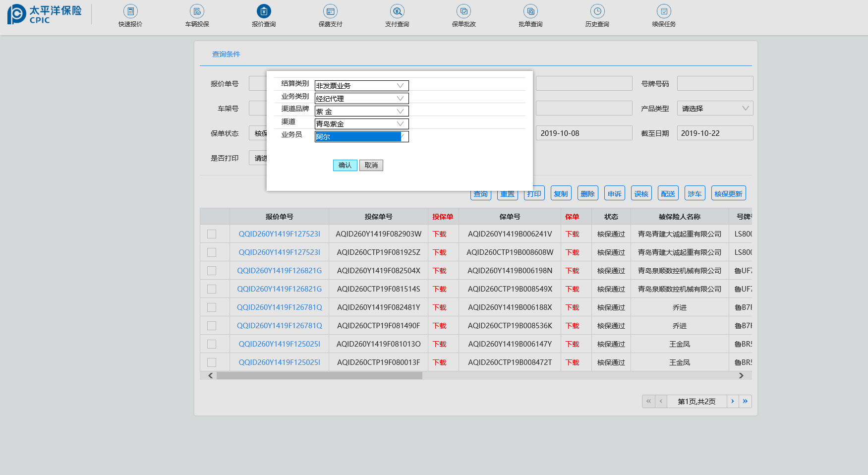Open the 渠道 dropdown showing 青岛紫金
Image resolution: width=868 pixels, height=475 pixels.
coord(361,124)
